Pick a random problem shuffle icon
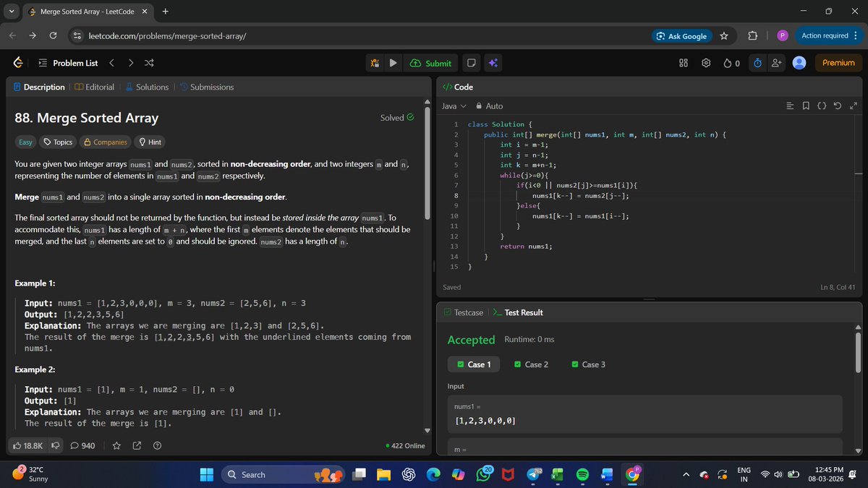 149,63
